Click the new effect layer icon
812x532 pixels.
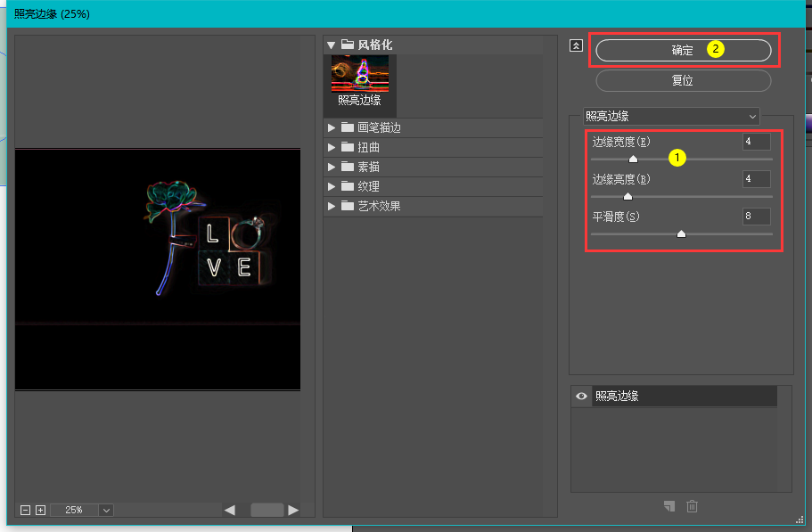669,505
